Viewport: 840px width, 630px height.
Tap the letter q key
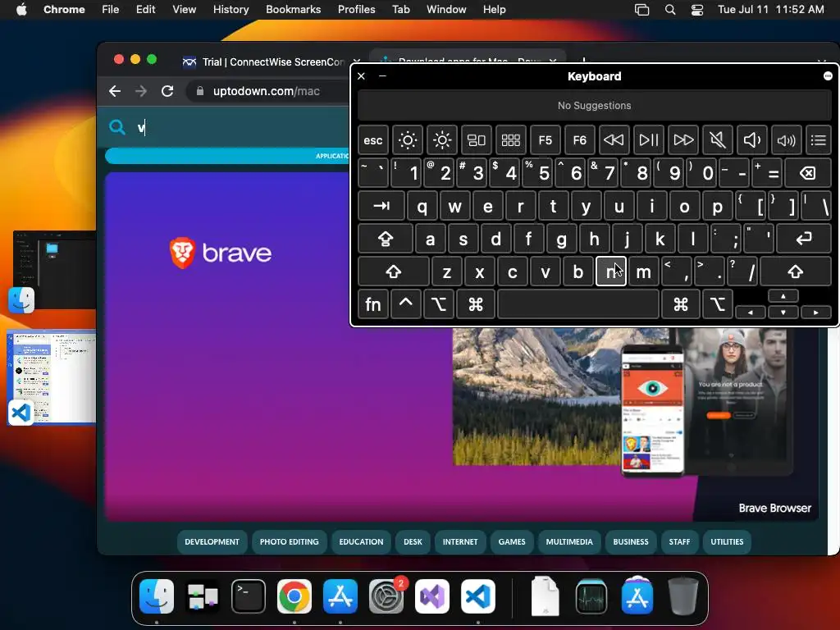coord(422,206)
